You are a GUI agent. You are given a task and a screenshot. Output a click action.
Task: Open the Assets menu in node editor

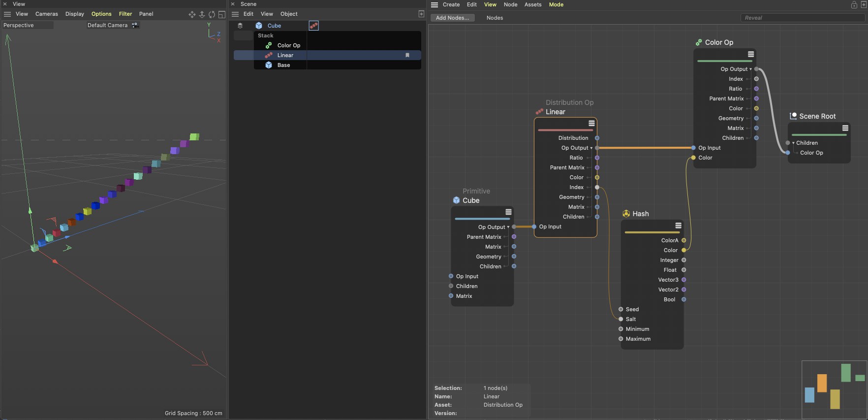[532, 4]
